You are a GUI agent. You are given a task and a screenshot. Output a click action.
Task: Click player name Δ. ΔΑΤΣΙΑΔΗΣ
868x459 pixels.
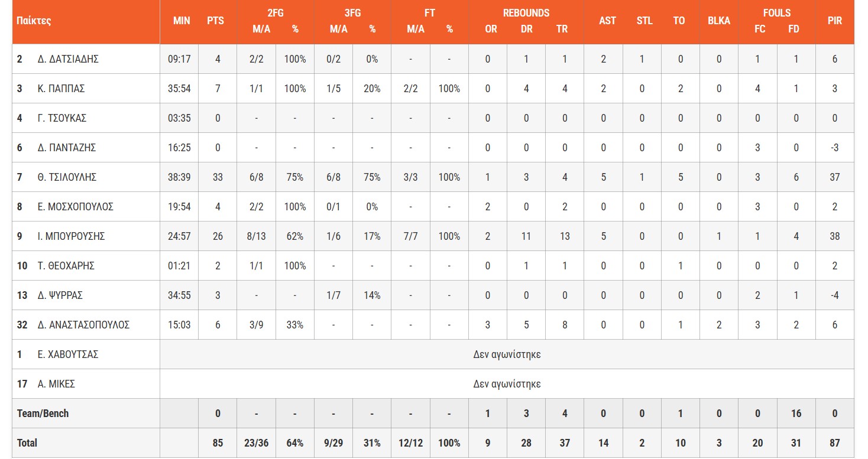tap(67, 59)
